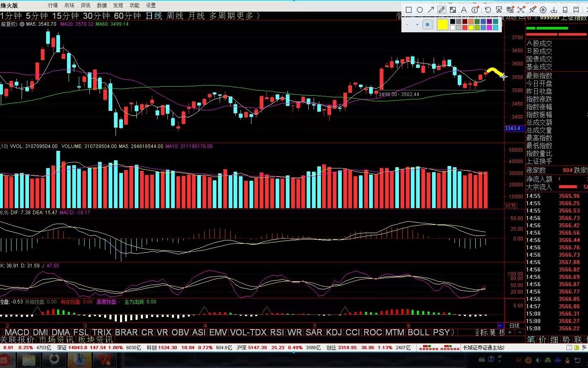588x368 pixels.
Task: Switch to the 周线 weekly chart tab
Action: click(x=175, y=16)
